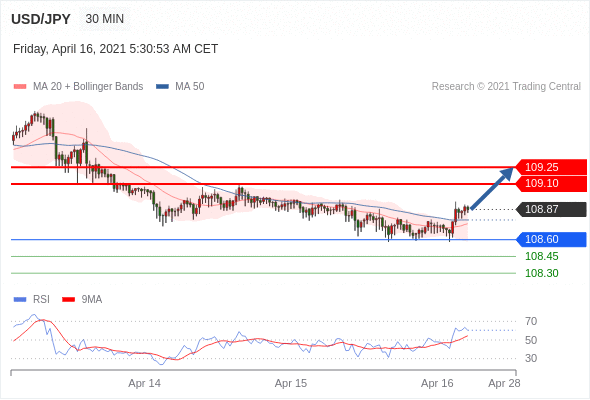This screenshot has width=590, height=400.
Task: Toggle the MA 20 + Bollinger Bands legend label
Action: tap(88, 87)
